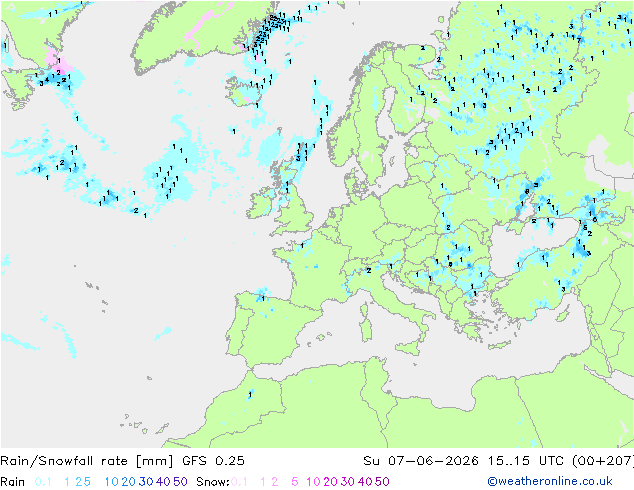The height and width of the screenshot is (490, 634).
Task: Click the forecast date Su 07-06-2026
Action: (x=421, y=460)
